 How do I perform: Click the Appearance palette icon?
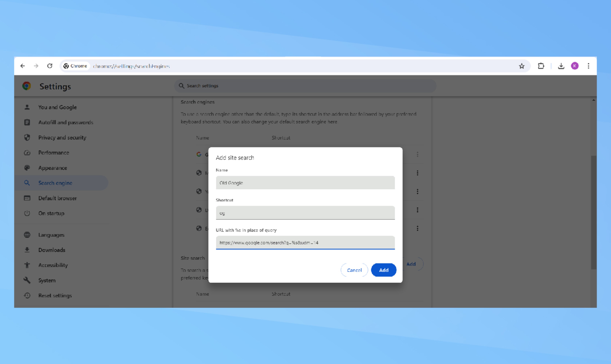27,168
